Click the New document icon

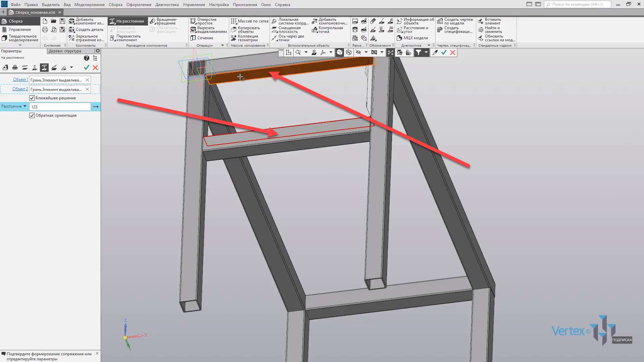click(45, 21)
